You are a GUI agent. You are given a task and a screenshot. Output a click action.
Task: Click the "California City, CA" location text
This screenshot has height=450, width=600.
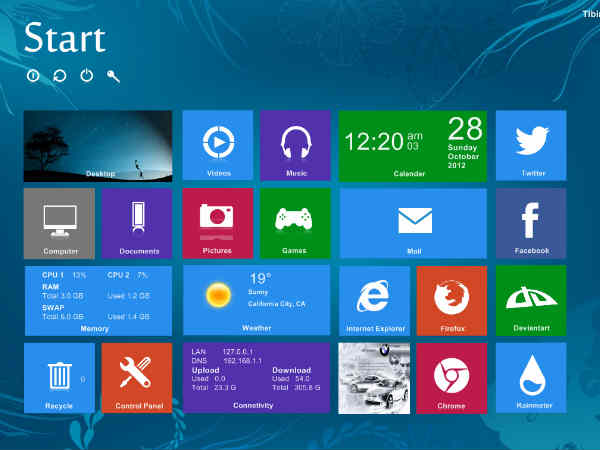[x=277, y=304]
